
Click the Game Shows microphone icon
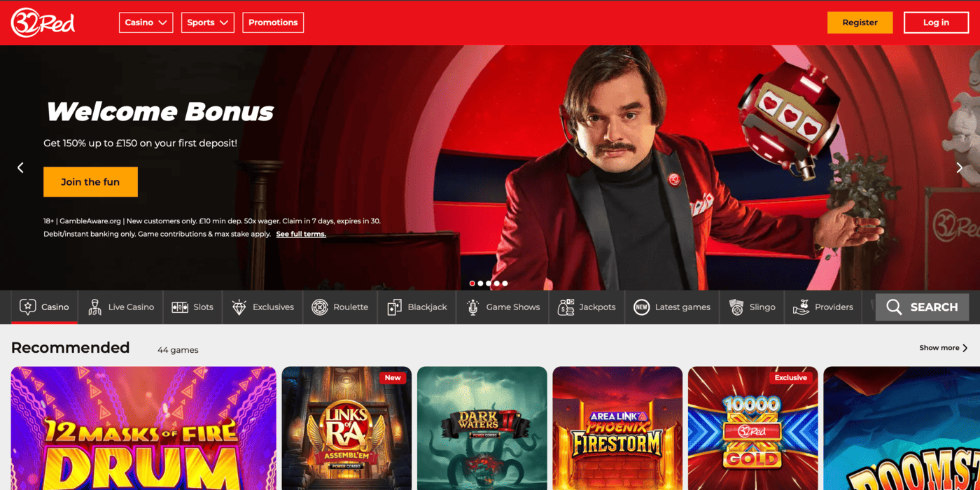(x=472, y=307)
